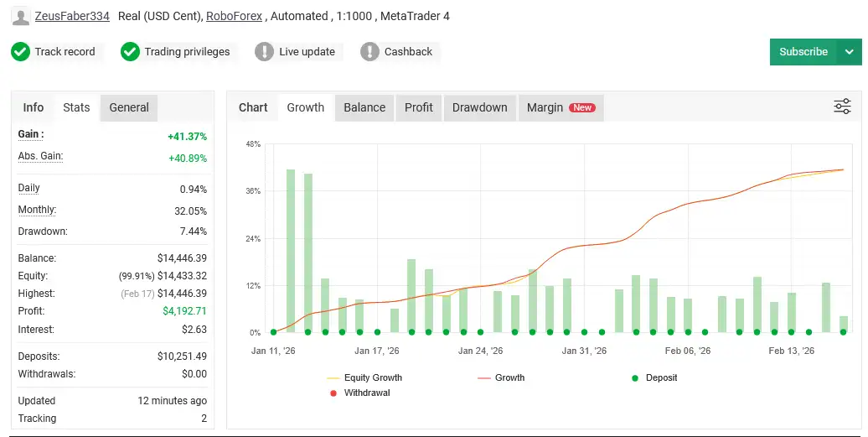Open chart settings sliders icon
The image size is (868, 437).
842,107
